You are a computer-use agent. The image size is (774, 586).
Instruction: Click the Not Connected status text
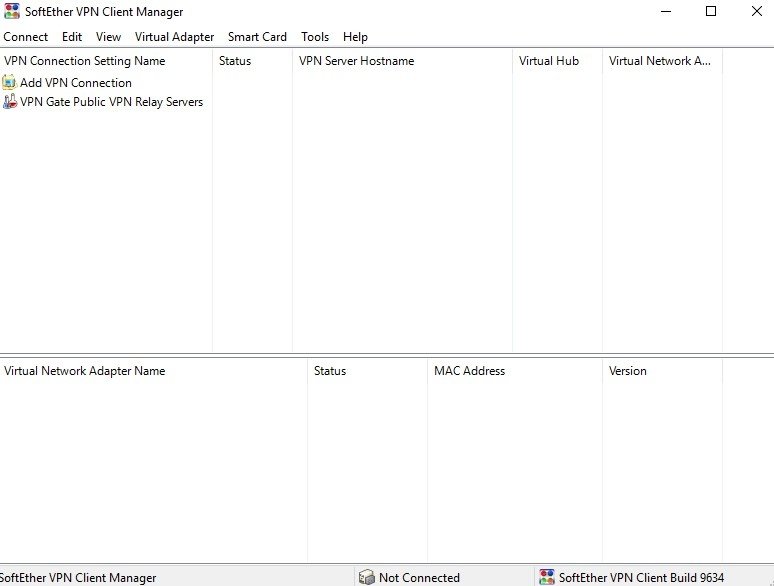(419, 578)
